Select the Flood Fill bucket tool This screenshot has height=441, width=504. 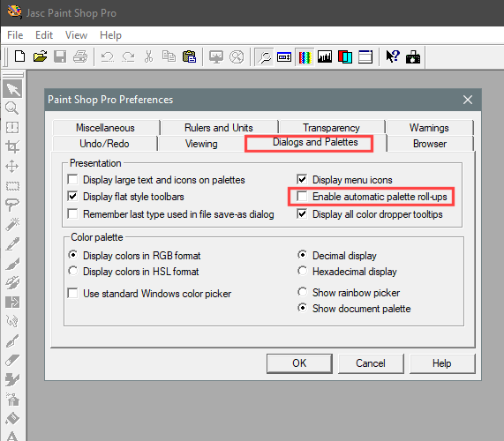[12, 419]
